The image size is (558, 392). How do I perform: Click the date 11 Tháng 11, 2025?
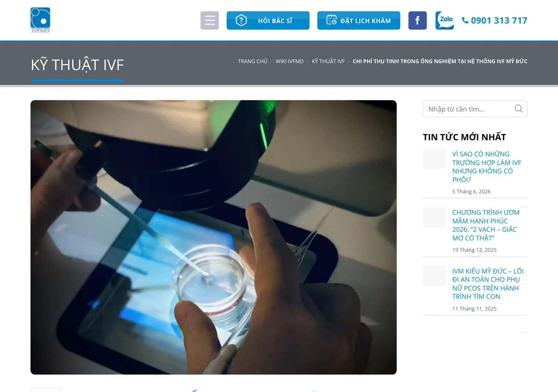[x=474, y=309]
